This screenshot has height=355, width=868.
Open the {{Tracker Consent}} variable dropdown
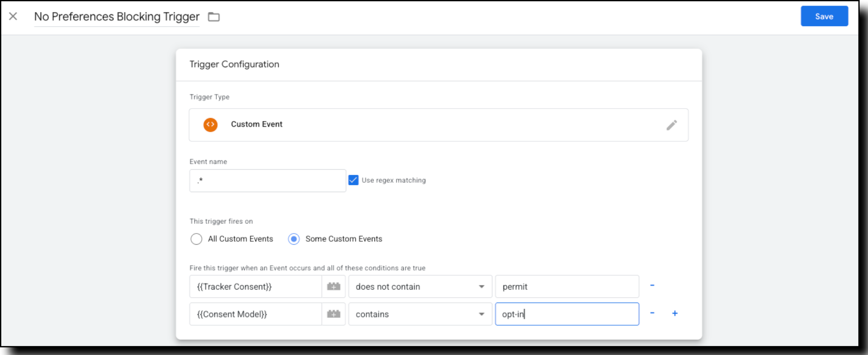point(256,287)
